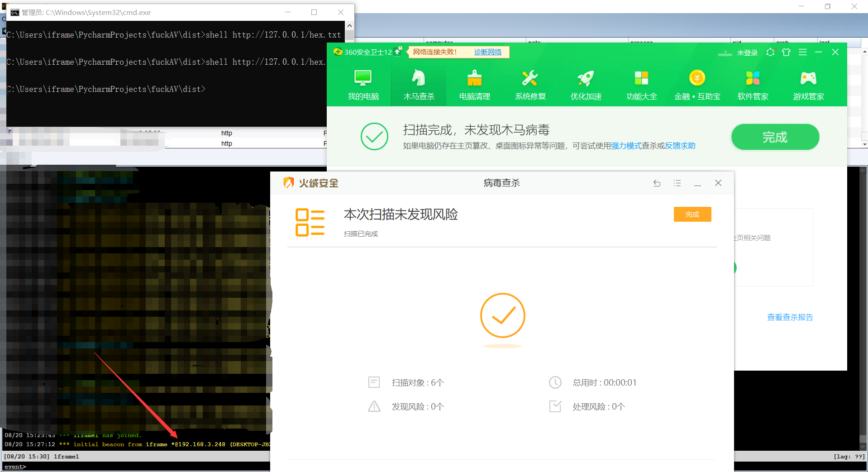
Task: Click 扫描对象 : 6个 text
Action: click(x=418, y=383)
